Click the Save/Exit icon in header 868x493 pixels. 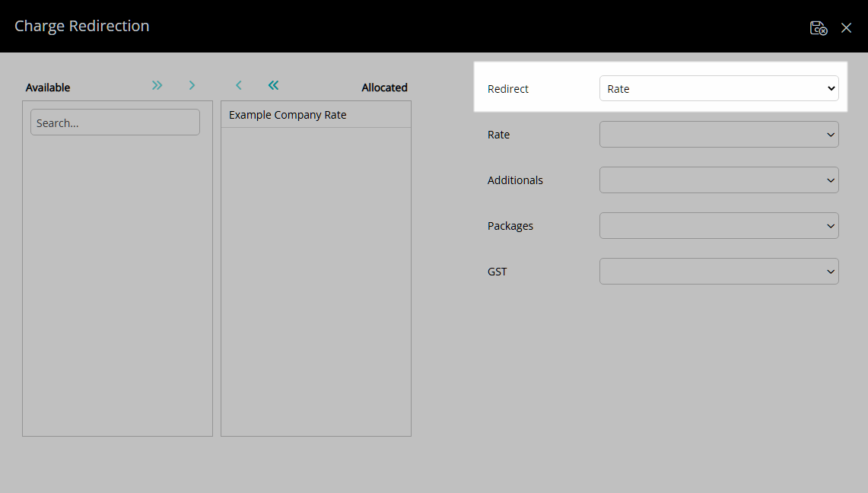[x=819, y=27]
